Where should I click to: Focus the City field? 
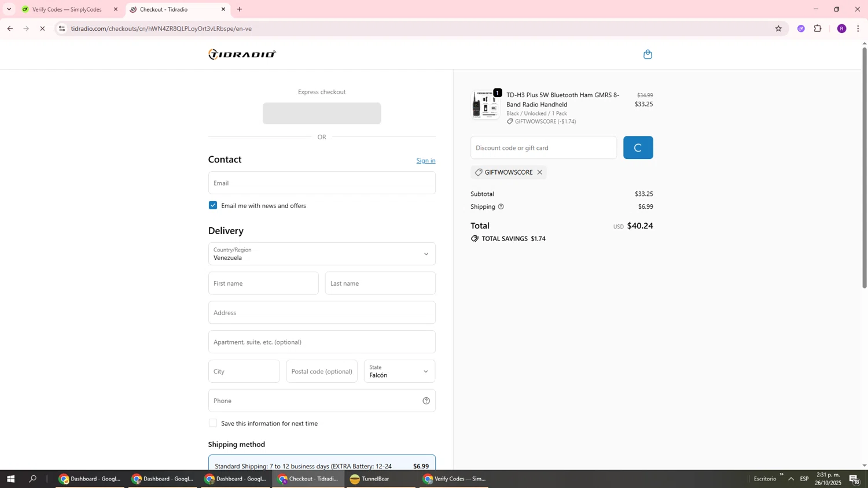(x=244, y=371)
